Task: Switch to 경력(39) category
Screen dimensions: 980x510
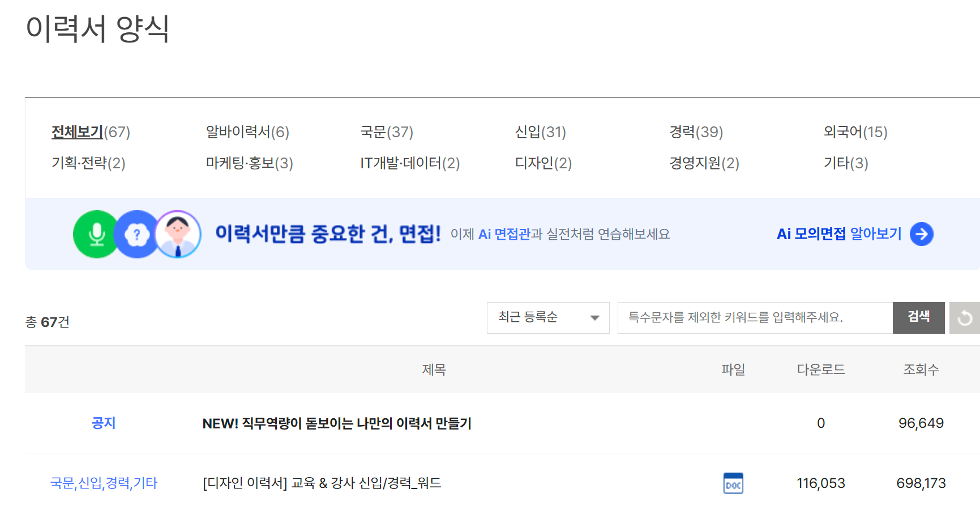Action: point(696,132)
